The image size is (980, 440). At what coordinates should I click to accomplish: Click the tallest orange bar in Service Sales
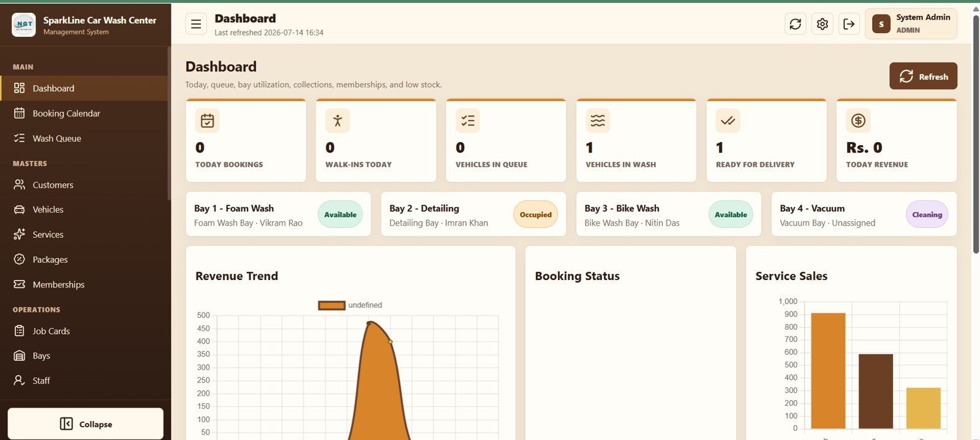[828, 371]
